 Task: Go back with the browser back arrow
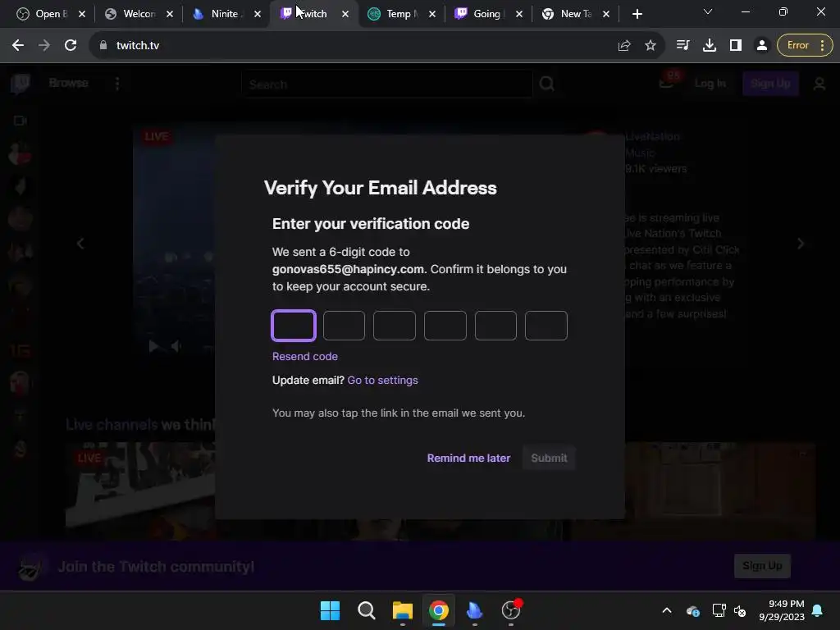(18, 46)
